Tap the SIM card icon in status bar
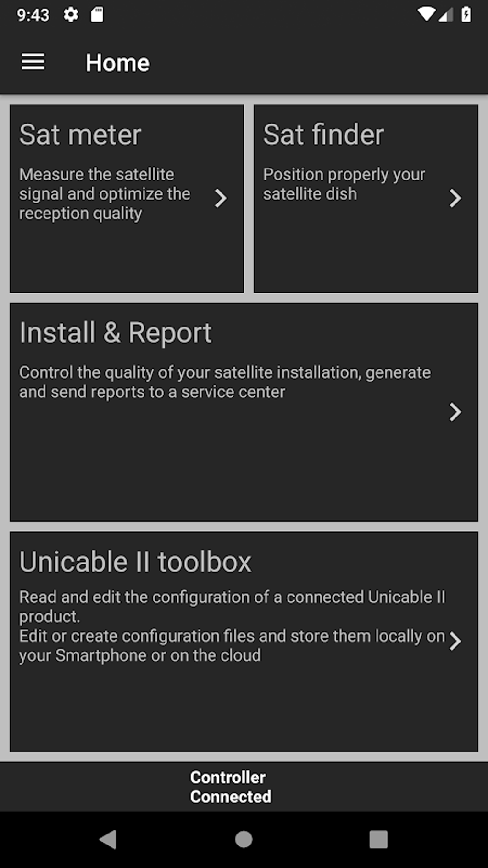Image resolution: width=488 pixels, height=868 pixels. [97, 15]
